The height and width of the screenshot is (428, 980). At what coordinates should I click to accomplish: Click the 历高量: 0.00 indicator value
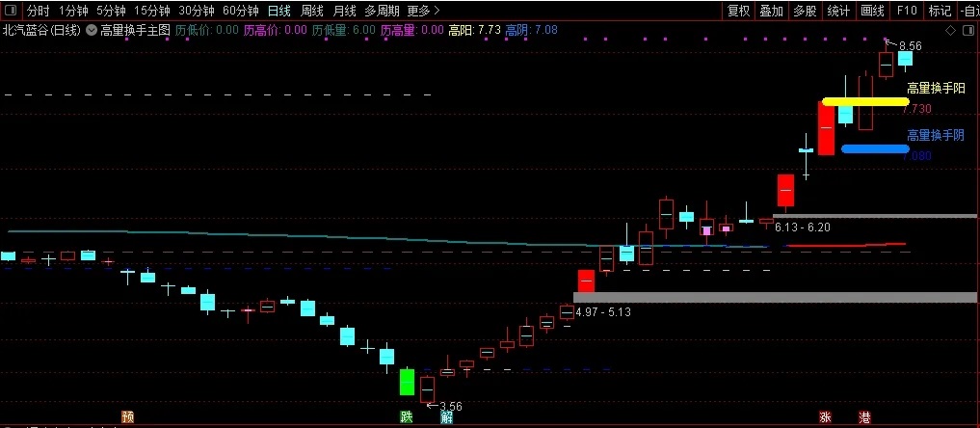[x=411, y=29]
